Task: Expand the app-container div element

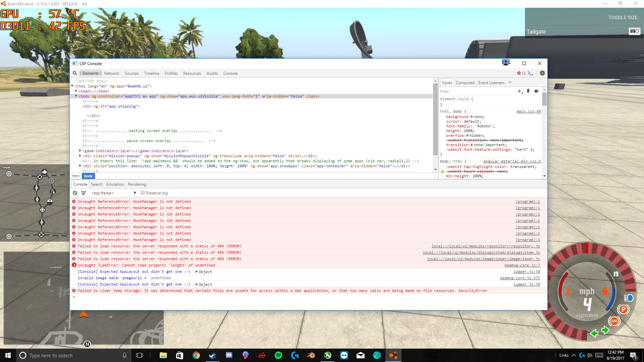Action: click(80, 166)
